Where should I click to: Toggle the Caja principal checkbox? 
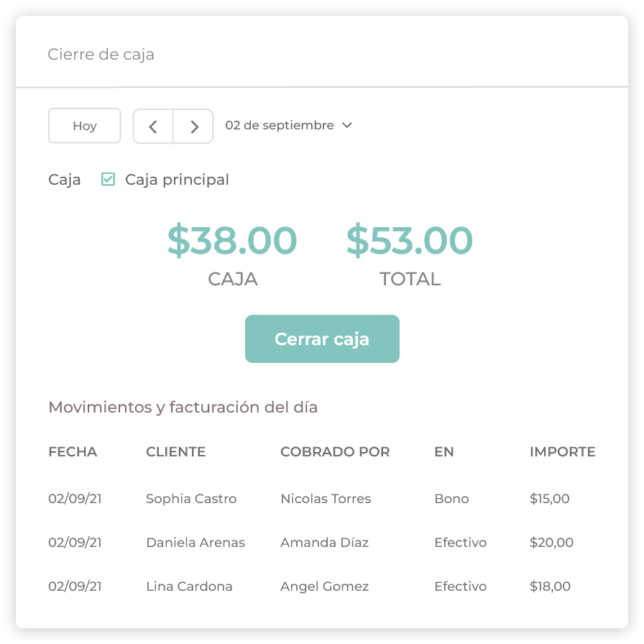point(109,180)
